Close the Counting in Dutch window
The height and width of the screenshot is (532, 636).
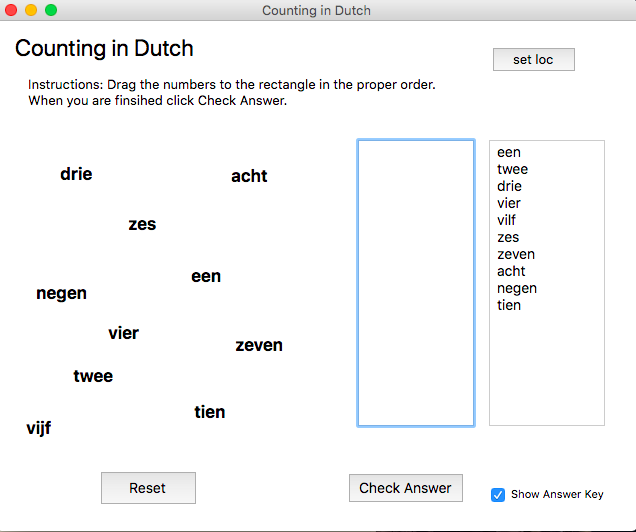click(11, 10)
